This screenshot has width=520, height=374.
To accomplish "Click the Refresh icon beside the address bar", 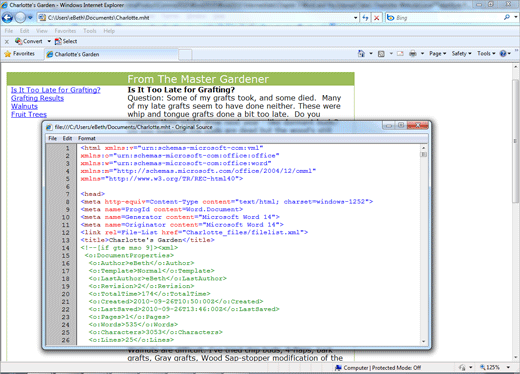I will pos(366,18).
